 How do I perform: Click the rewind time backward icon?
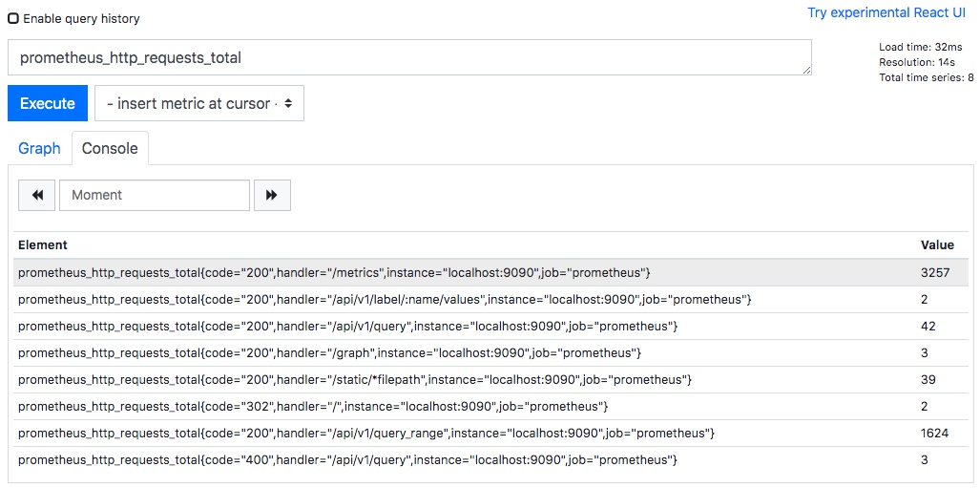pos(37,195)
